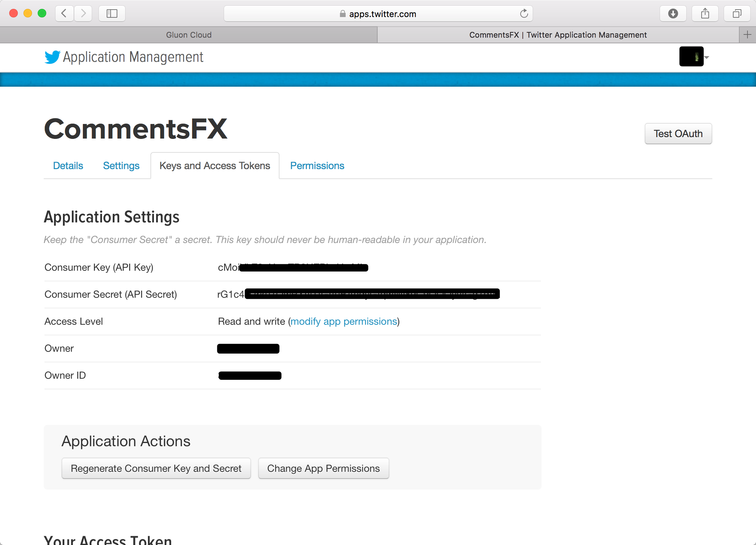Click the Application Actions heading
The height and width of the screenshot is (545, 756).
coord(126,441)
